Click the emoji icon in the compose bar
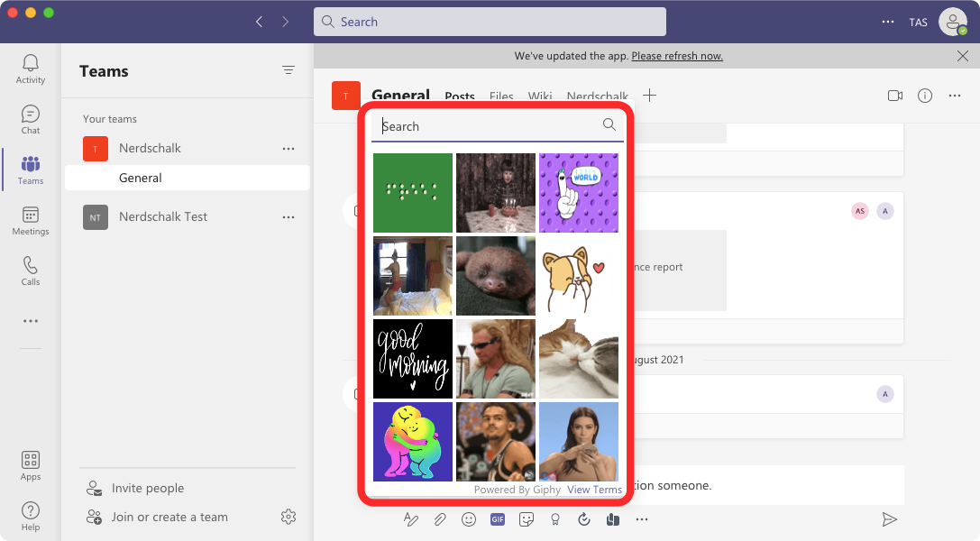The image size is (980, 541). click(469, 519)
